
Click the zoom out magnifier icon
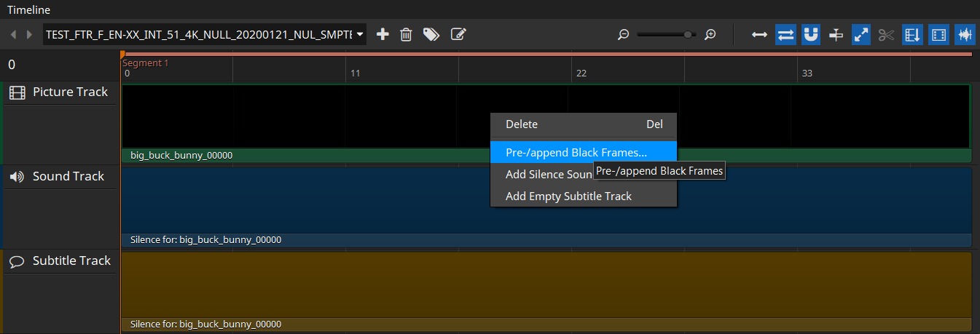(623, 34)
